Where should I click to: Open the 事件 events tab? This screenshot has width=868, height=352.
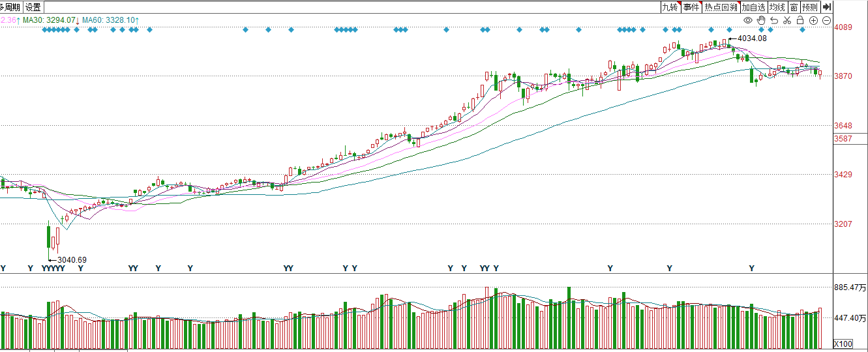coord(691,7)
